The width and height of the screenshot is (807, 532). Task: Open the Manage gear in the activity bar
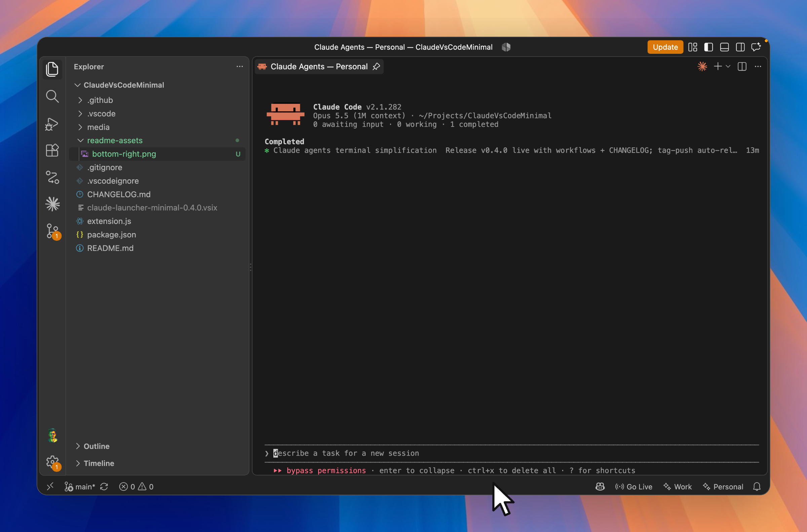(53, 462)
